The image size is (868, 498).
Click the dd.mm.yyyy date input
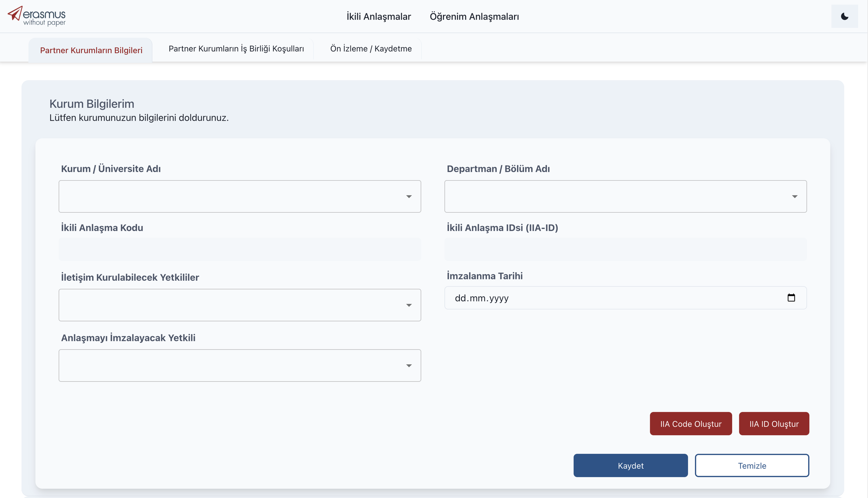625,298
